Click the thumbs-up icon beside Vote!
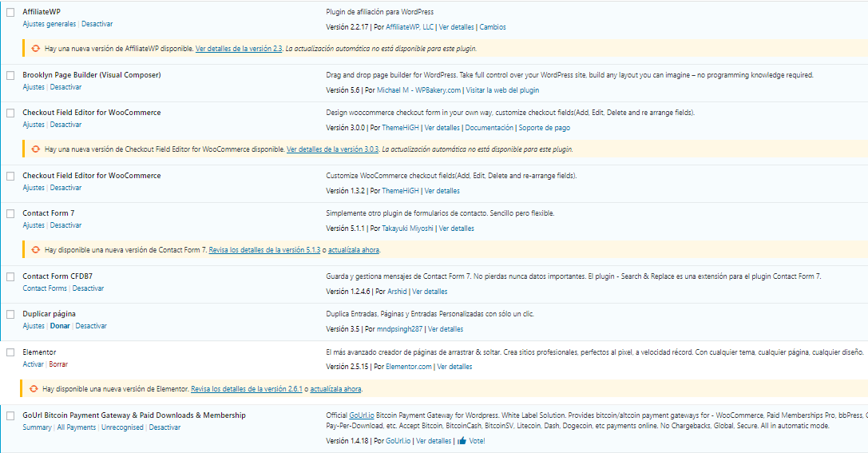 [462, 441]
